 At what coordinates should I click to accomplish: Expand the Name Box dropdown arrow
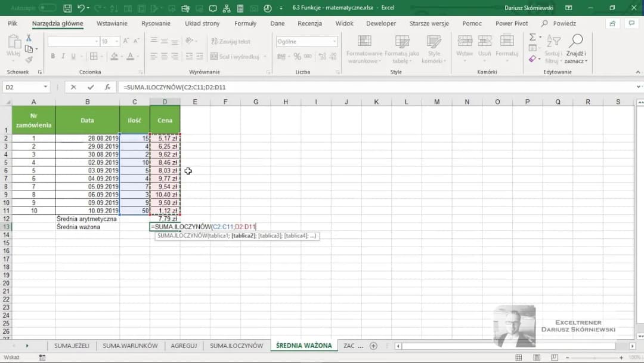[x=45, y=87]
